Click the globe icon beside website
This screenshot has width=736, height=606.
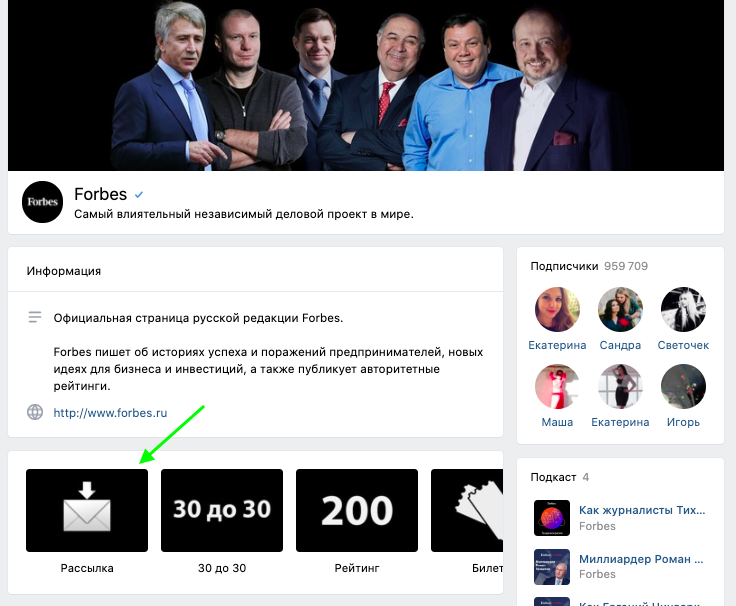[x=35, y=412]
